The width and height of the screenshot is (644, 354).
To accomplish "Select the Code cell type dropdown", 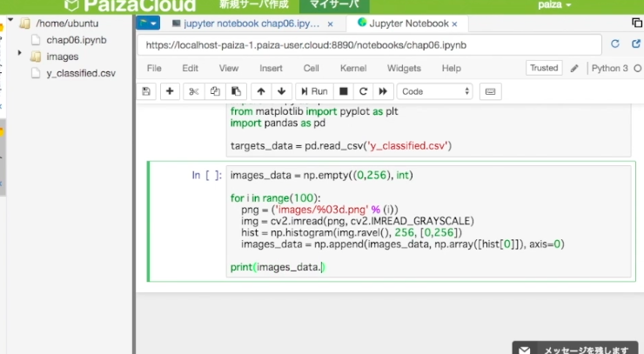I will pyautogui.click(x=434, y=91).
